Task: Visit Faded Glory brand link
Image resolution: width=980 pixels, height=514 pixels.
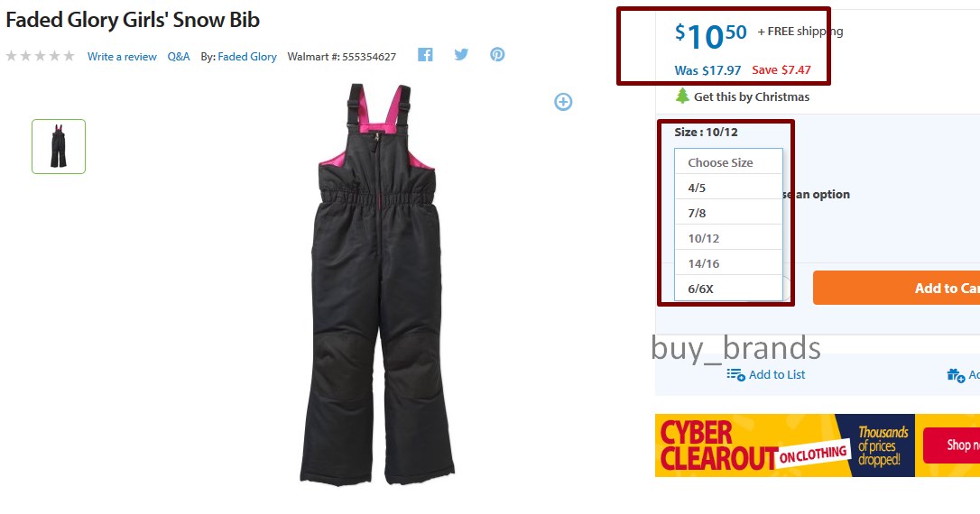Action: point(247,57)
